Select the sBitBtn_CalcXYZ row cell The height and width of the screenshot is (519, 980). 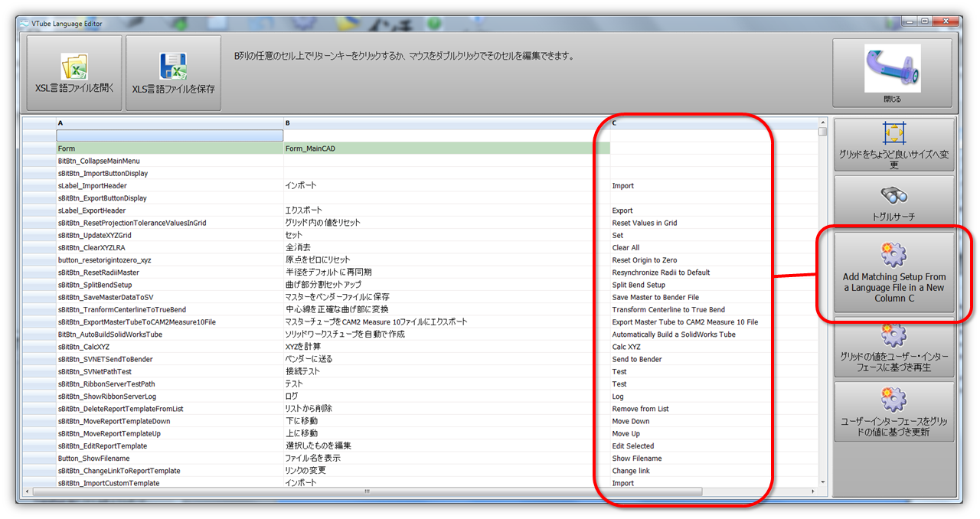(169, 347)
